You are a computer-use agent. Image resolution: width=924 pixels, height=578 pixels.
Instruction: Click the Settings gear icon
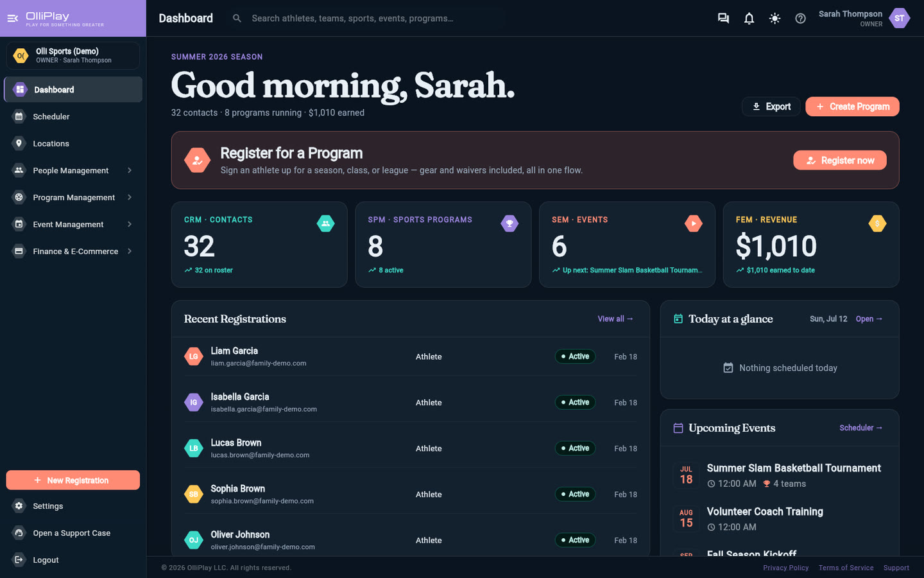click(x=19, y=506)
